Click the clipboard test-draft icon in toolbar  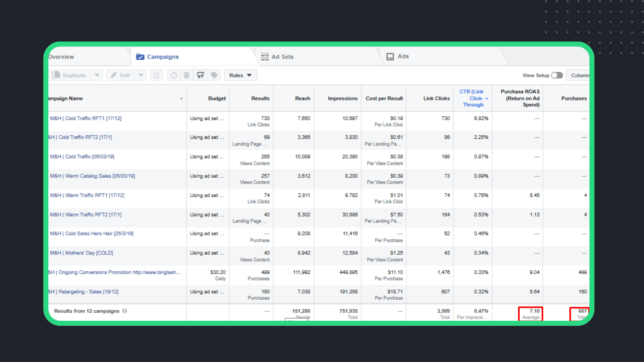click(x=157, y=75)
